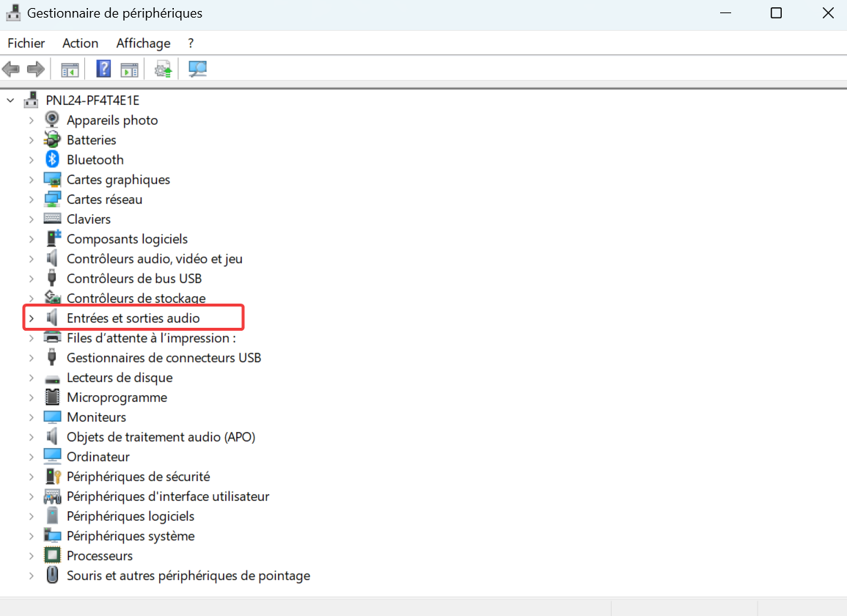Image resolution: width=847 pixels, height=616 pixels.
Task: Click the icon beside Composants logiciels
Action: tap(53, 238)
